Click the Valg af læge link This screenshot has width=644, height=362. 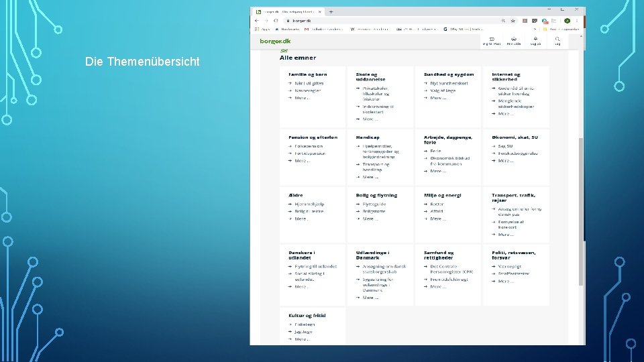coord(443,90)
